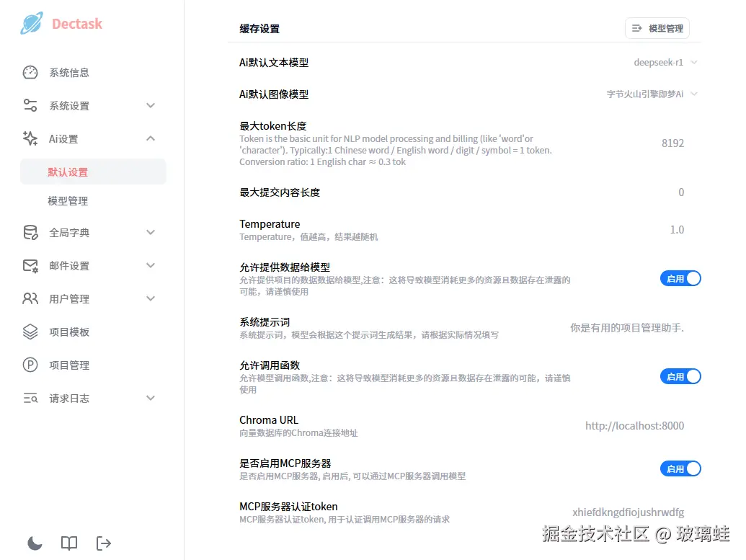Edit the 系统提示词 text field
This screenshot has width=746, height=560.
(627, 328)
